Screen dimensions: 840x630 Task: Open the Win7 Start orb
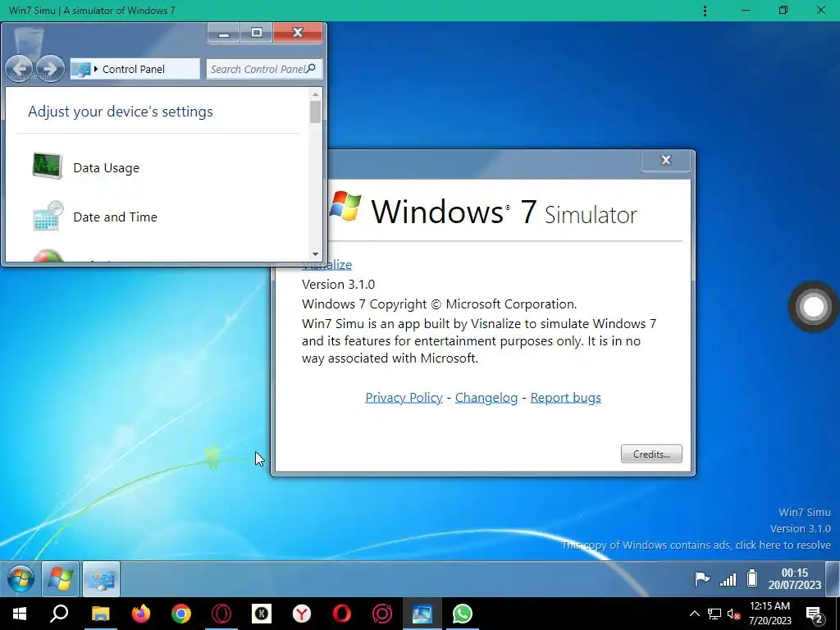pyautogui.click(x=21, y=579)
